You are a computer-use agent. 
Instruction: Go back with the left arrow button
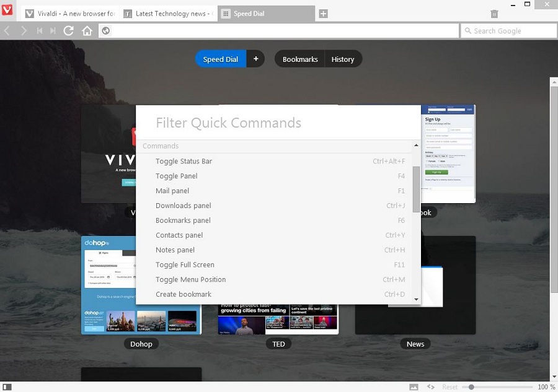(7, 31)
